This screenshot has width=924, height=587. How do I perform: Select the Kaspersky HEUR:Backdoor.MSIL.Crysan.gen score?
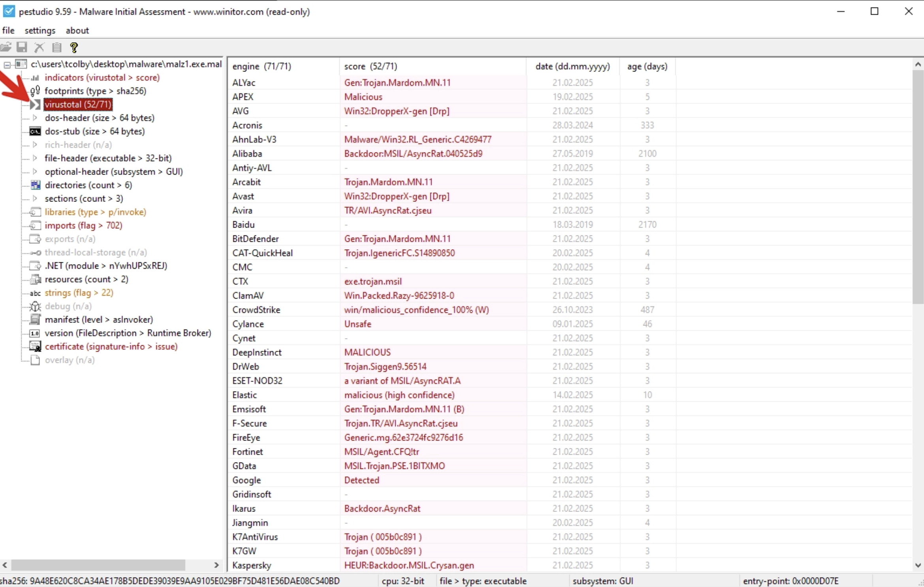pos(409,565)
